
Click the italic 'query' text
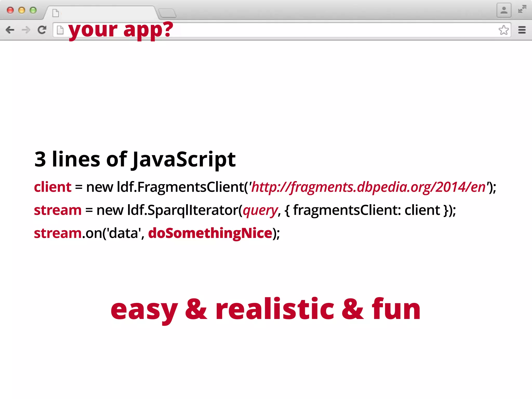pyautogui.click(x=260, y=210)
